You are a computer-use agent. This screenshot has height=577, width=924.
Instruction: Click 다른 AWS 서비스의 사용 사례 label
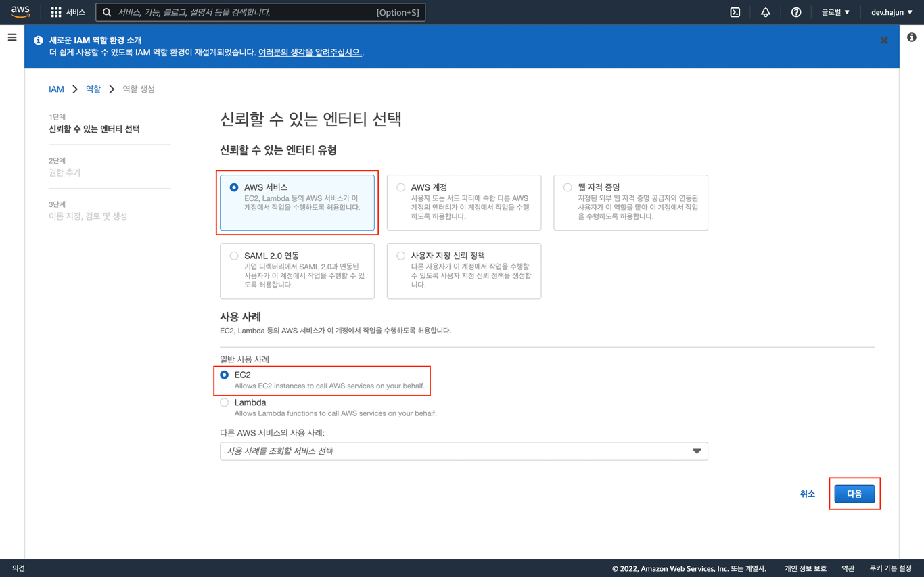(272, 433)
